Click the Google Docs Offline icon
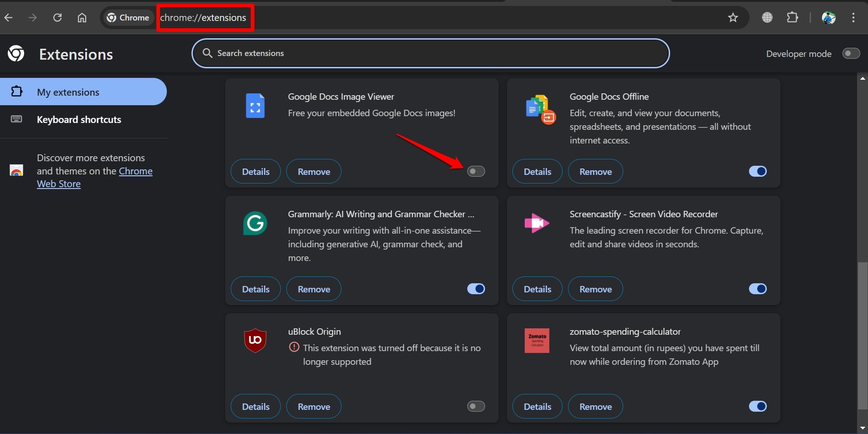The image size is (868, 434). pyautogui.click(x=540, y=109)
